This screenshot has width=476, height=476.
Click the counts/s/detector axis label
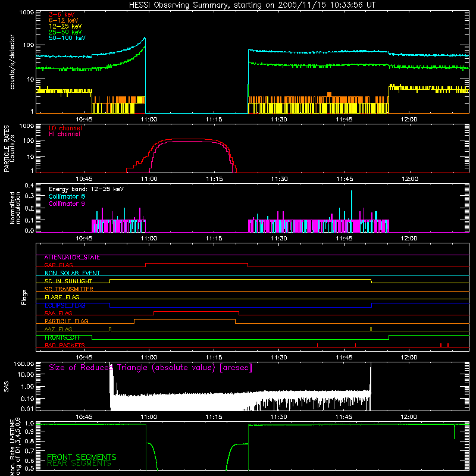[x=12, y=62]
